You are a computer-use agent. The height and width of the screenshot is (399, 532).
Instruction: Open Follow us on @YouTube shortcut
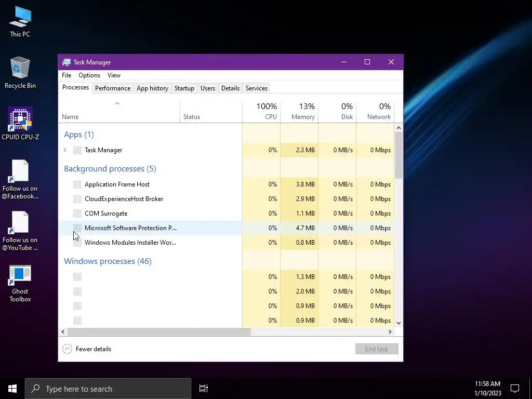(x=20, y=231)
